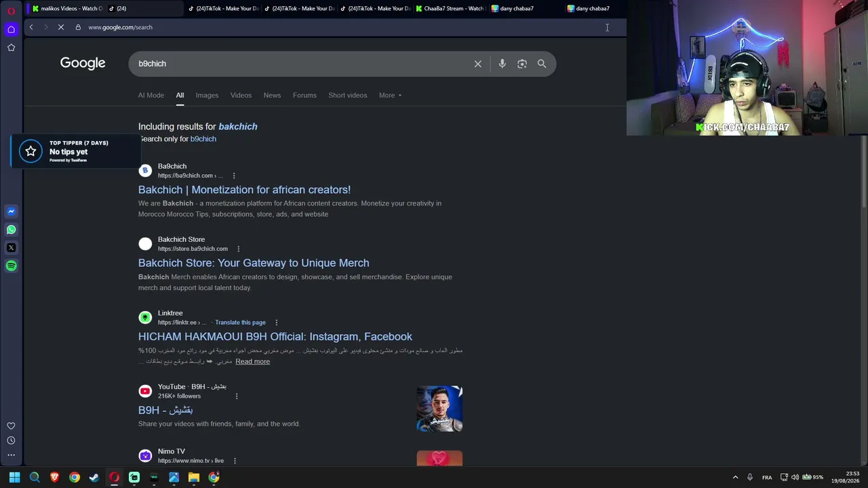Open the Photos app in the taskbar
This screenshot has width=868, height=488.
coord(174,477)
